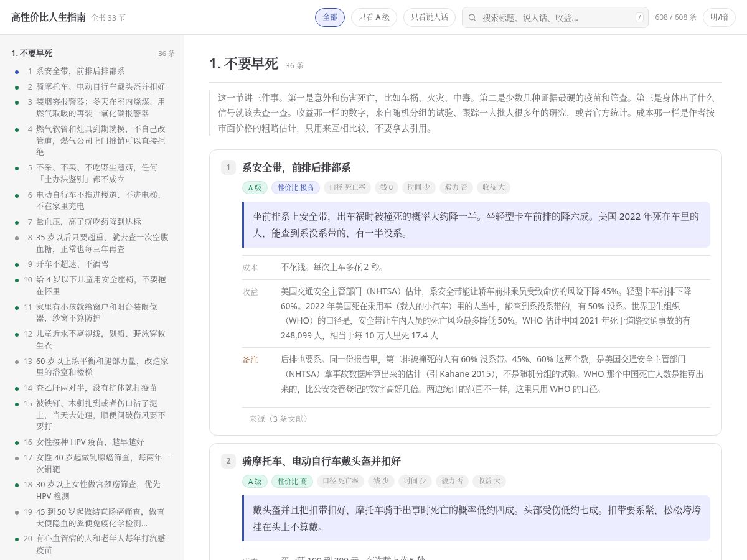The height and width of the screenshot is (560, 747).
Task: Click the highlighted summary quote in card 1
Action: pyautogui.click(x=476, y=225)
